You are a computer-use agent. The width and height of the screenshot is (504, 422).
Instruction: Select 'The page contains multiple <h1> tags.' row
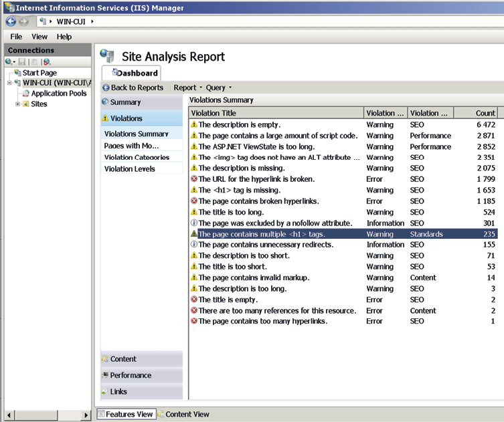point(343,234)
